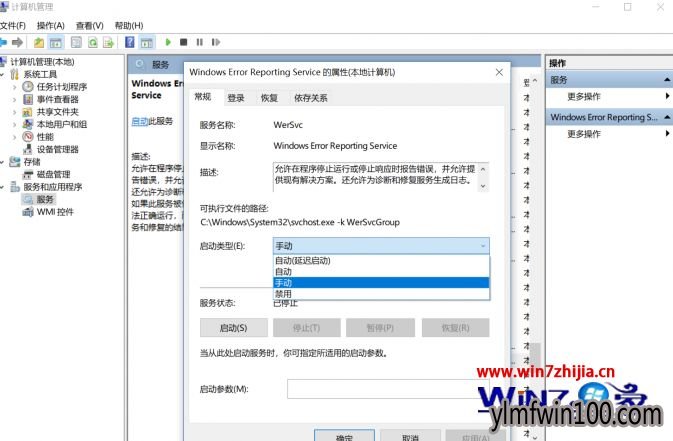Select 磁盘管理 in the console tree

tap(53, 174)
